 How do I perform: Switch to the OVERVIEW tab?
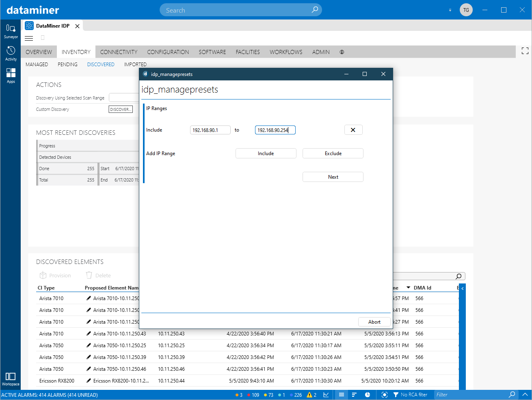point(39,52)
